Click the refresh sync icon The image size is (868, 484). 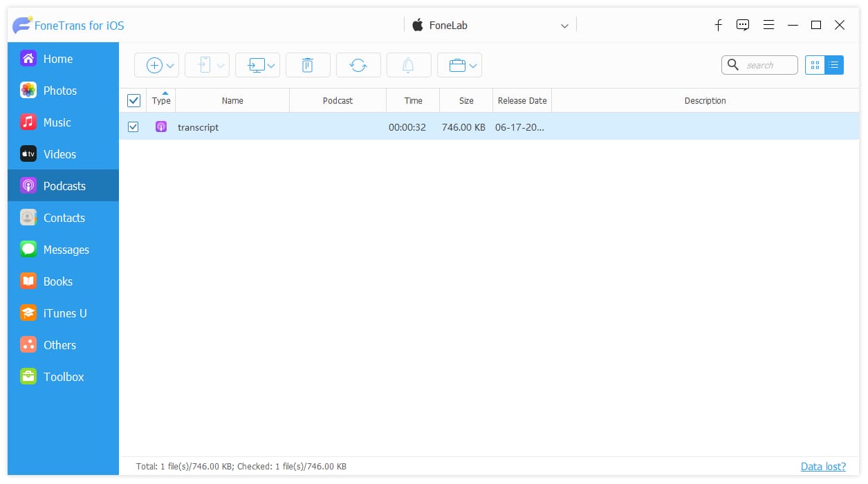click(358, 65)
